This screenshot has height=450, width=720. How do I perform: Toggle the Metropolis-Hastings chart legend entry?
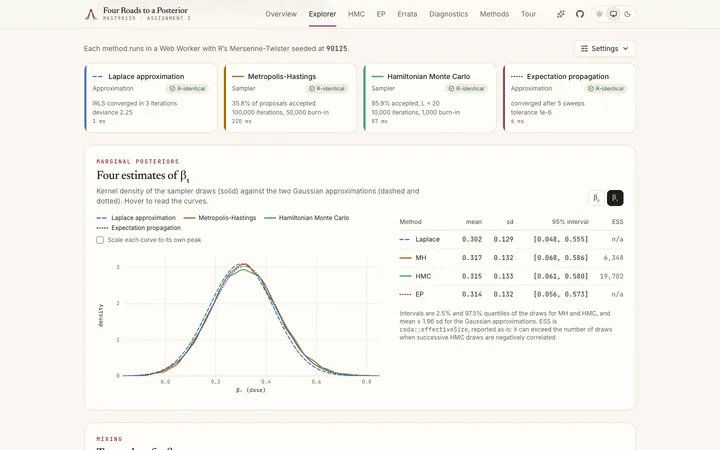[220, 218]
